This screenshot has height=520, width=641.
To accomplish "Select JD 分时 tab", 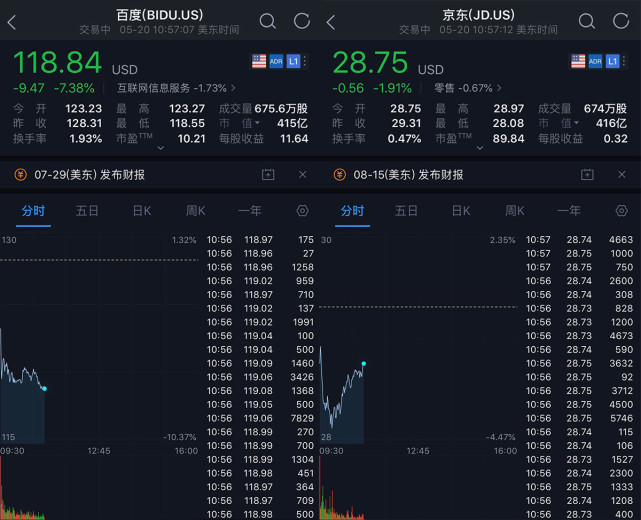I will click(x=352, y=211).
